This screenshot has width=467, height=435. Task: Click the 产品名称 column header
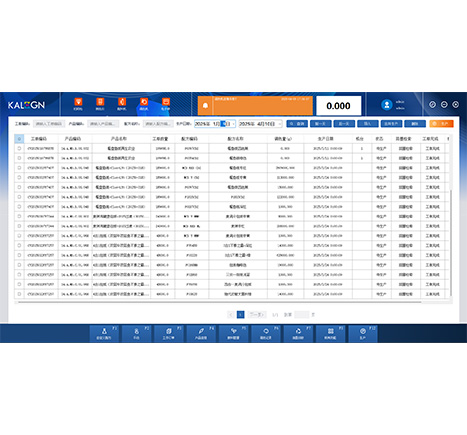pyautogui.click(x=119, y=139)
